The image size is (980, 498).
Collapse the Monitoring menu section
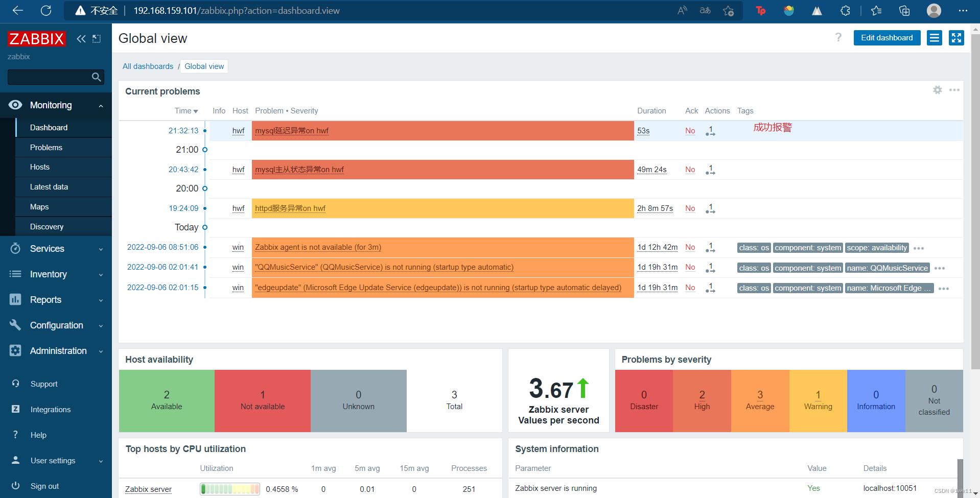[56, 105]
